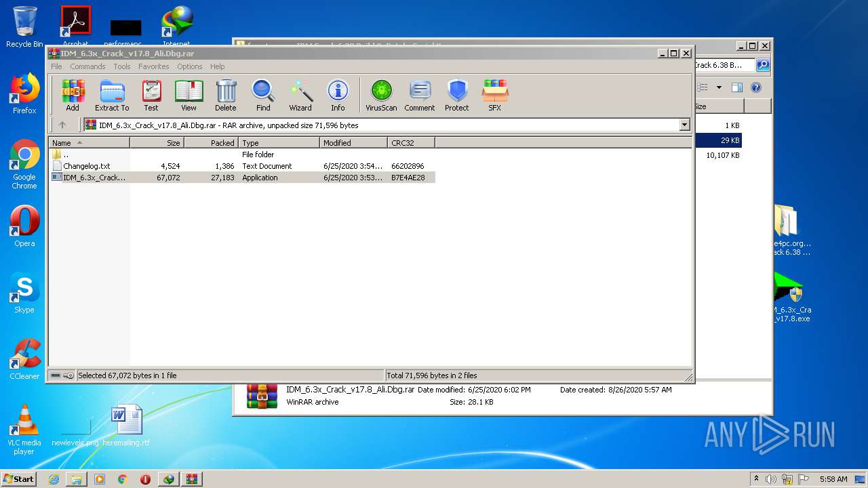
Task: Click the status bar drive and key icon
Action: [62, 375]
